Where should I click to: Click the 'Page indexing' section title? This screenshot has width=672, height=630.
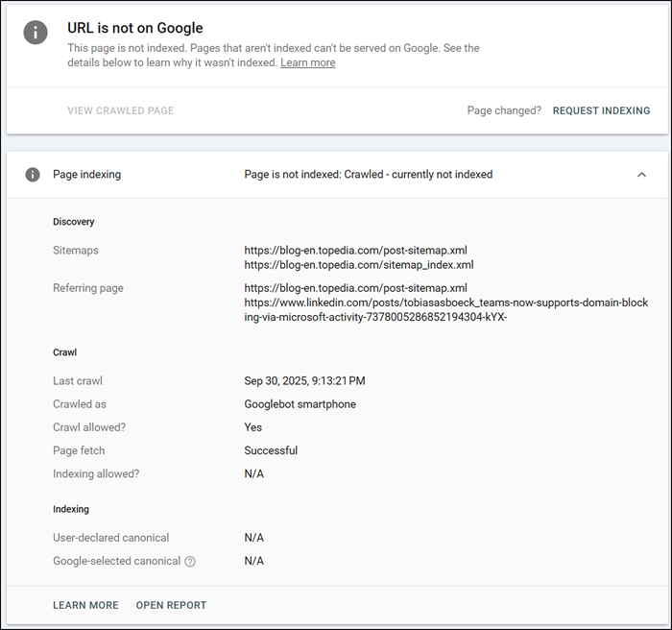(x=86, y=175)
